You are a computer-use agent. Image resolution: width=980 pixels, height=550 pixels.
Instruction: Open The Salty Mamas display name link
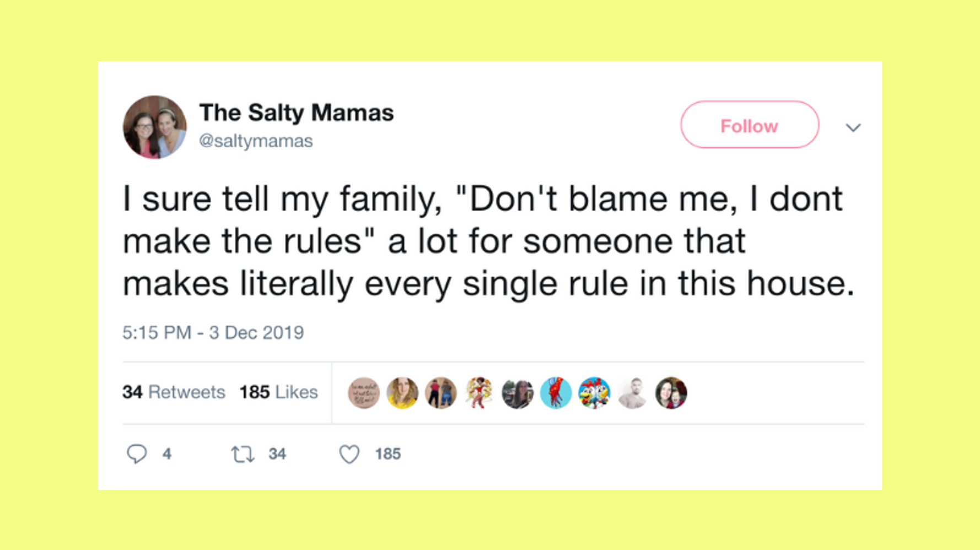click(x=297, y=112)
